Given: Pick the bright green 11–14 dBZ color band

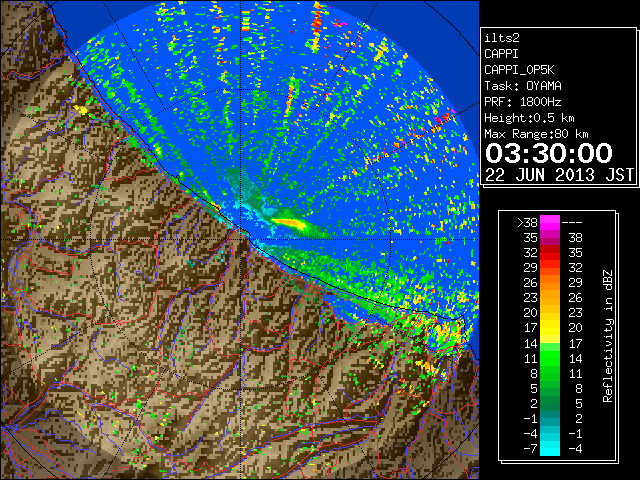Looking at the screenshot, I should [550, 358].
